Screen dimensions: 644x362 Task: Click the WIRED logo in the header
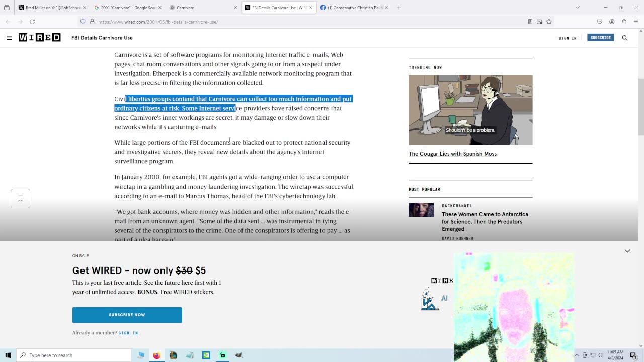point(40,38)
